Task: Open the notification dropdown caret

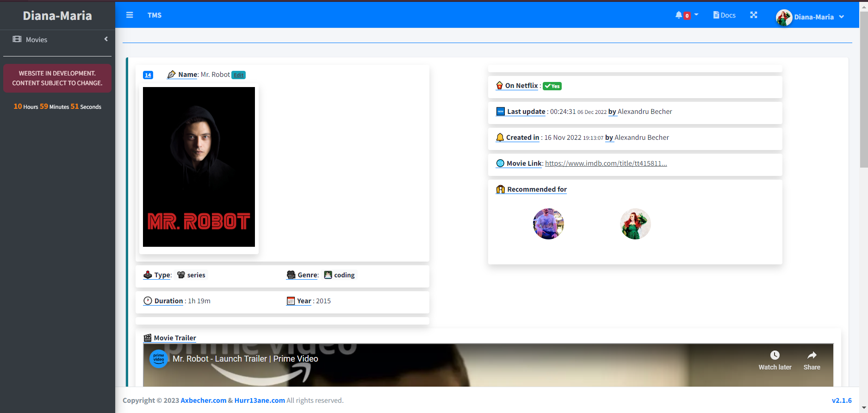Action: coord(696,15)
